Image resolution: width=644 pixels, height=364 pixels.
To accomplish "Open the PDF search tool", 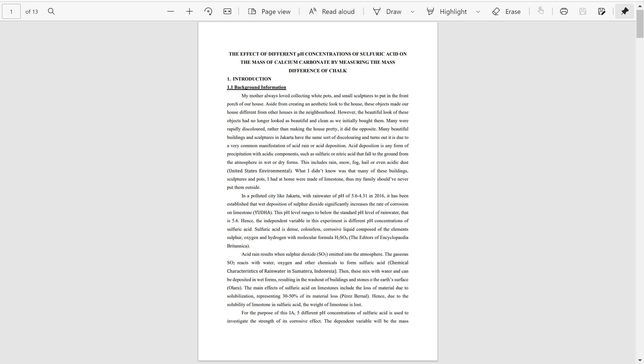I will point(51,12).
